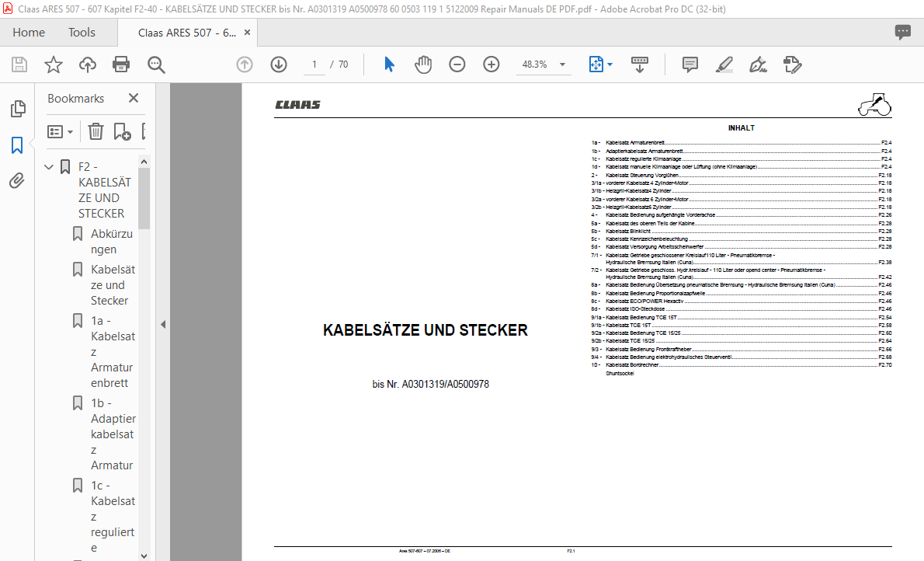Select the Claas ARES 507 document tab
Image resolution: width=924 pixels, height=561 pixels.
pos(187,33)
